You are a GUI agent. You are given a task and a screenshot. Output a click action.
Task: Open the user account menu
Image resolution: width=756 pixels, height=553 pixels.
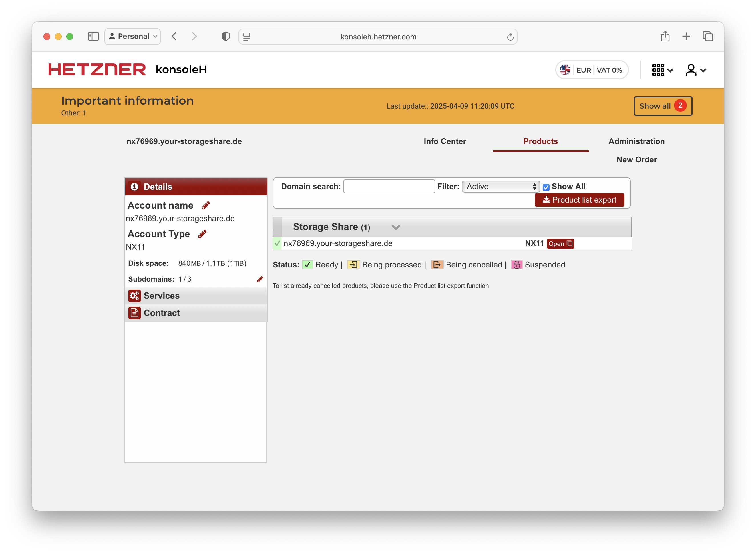tap(696, 70)
